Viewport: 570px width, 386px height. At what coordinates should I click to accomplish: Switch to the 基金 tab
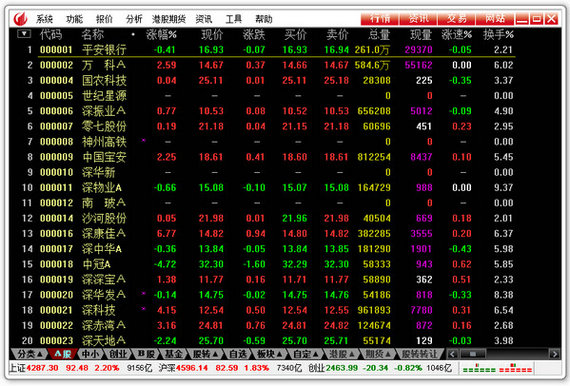point(173,354)
